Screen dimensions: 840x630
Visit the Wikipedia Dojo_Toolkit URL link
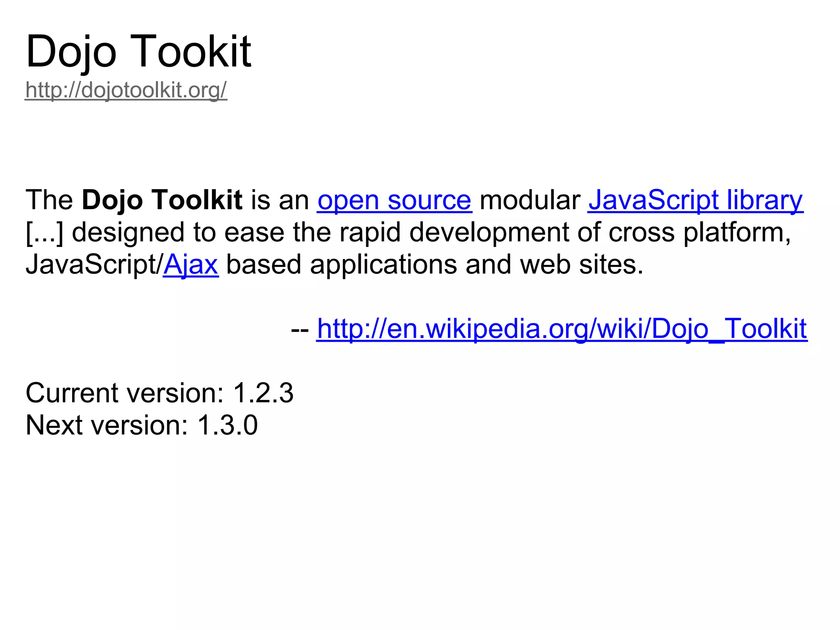click(562, 329)
